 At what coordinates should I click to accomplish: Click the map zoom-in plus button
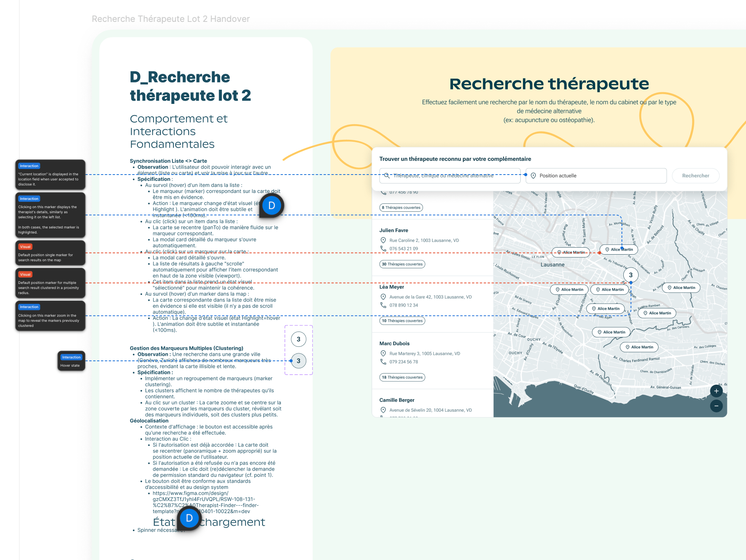[x=716, y=391]
